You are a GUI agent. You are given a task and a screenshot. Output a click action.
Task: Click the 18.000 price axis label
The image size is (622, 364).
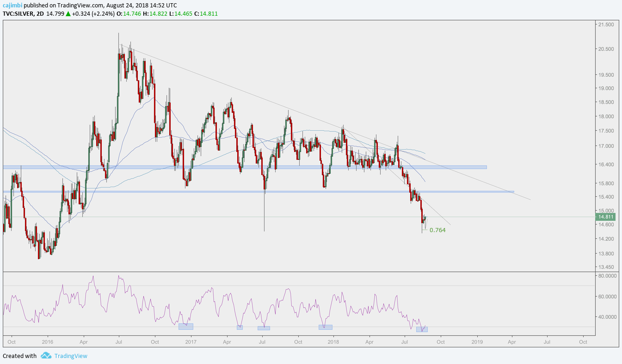pos(606,116)
